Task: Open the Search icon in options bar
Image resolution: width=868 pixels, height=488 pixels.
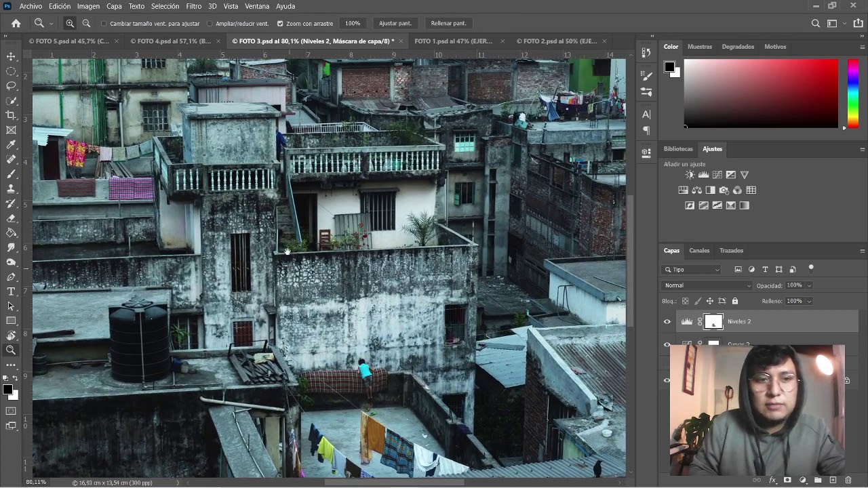Action: 816,23
